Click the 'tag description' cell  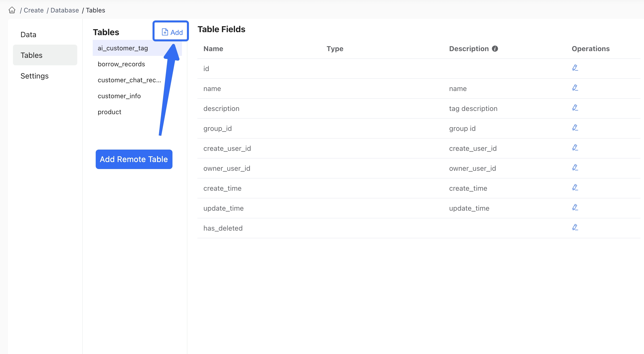(473, 108)
